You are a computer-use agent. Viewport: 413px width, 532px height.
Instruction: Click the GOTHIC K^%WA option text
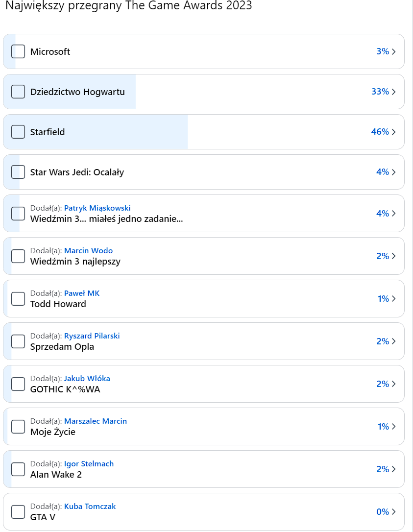(65, 389)
